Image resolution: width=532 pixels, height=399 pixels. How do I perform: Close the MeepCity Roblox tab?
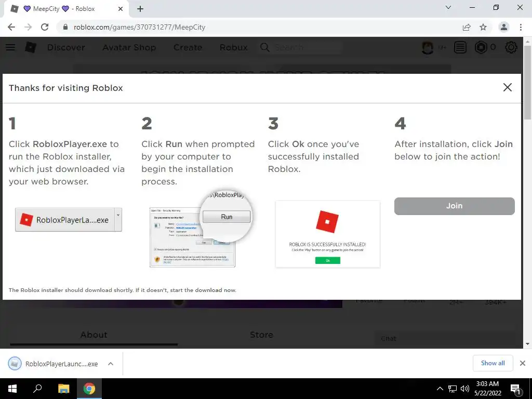(x=121, y=9)
